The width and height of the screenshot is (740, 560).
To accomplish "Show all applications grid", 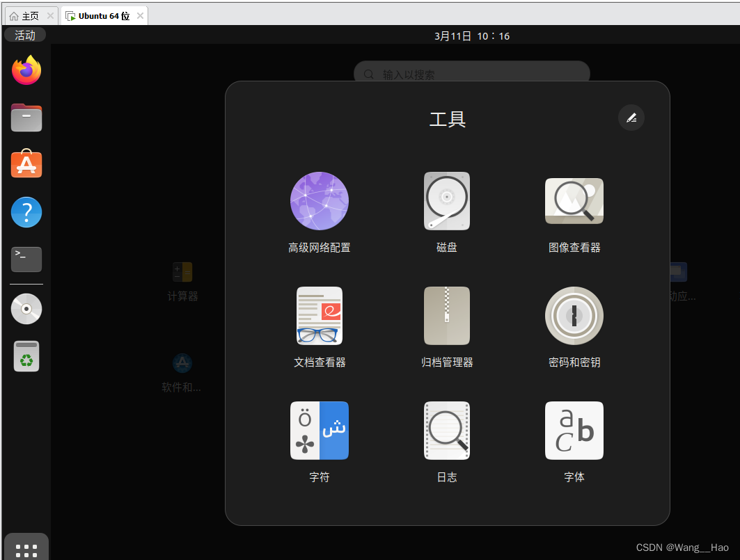I will 26,549.
